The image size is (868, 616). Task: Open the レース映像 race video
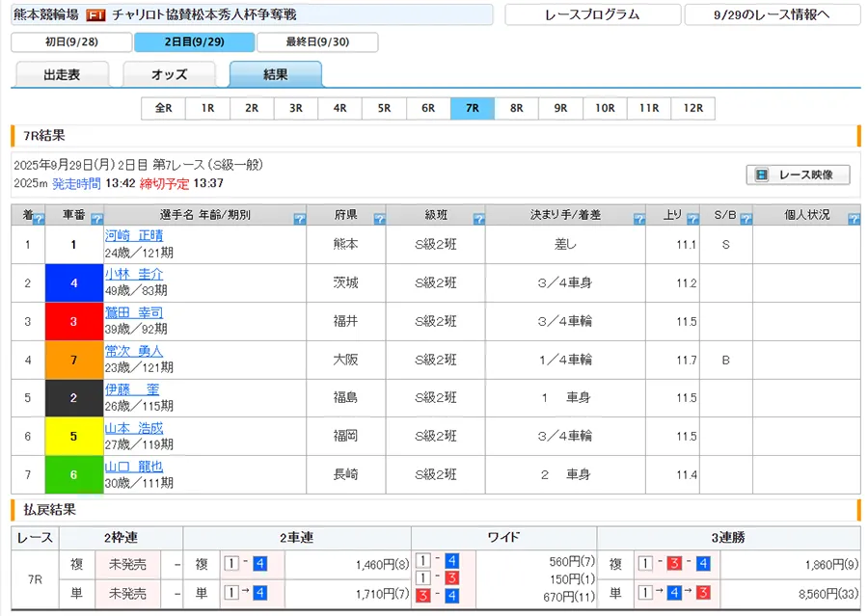coord(798,174)
